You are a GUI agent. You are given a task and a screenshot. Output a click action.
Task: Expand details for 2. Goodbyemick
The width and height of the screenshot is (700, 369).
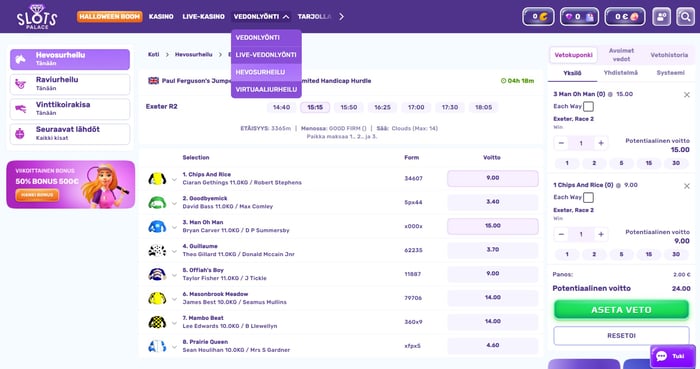click(x=174, y=203)
